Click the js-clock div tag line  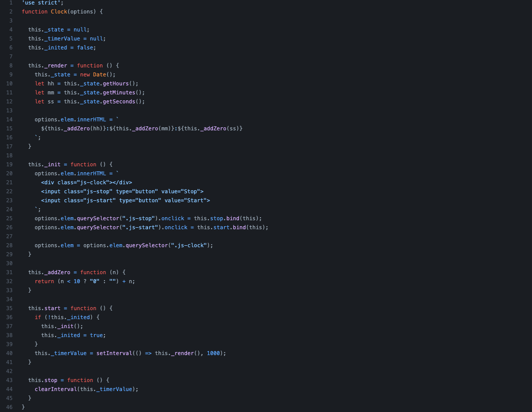(86, 182)
